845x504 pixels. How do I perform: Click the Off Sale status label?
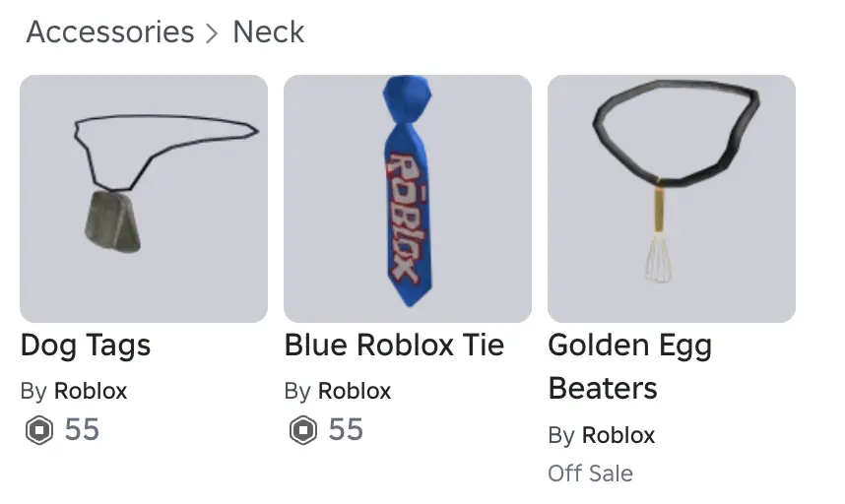click(x=591, y=473)
